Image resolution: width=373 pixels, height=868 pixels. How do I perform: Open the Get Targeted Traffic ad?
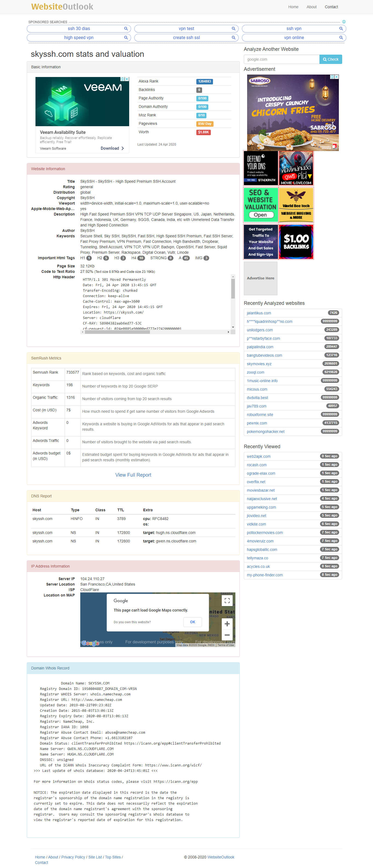[x=261, y=242]
